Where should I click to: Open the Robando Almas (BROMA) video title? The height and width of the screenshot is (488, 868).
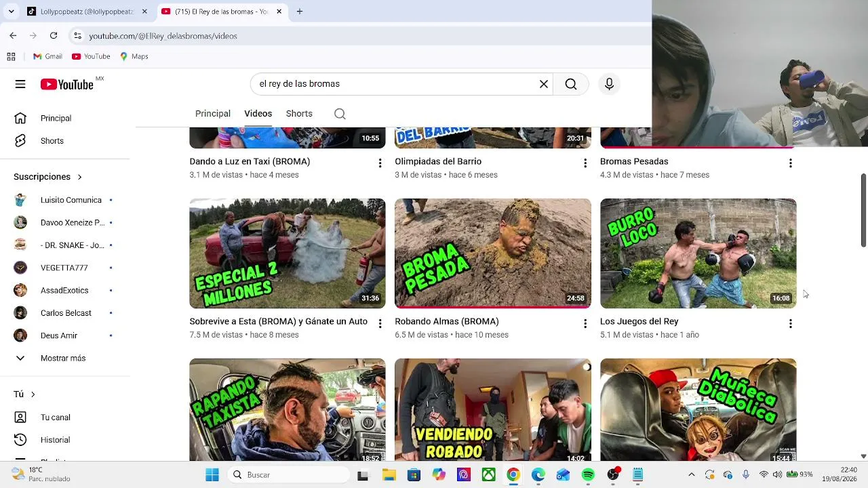447,321
